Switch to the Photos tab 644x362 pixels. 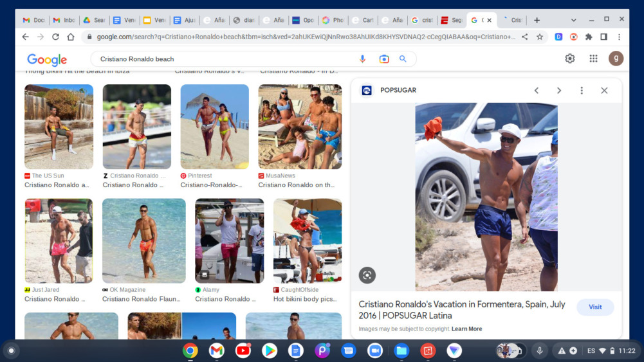tap(333, 20)
